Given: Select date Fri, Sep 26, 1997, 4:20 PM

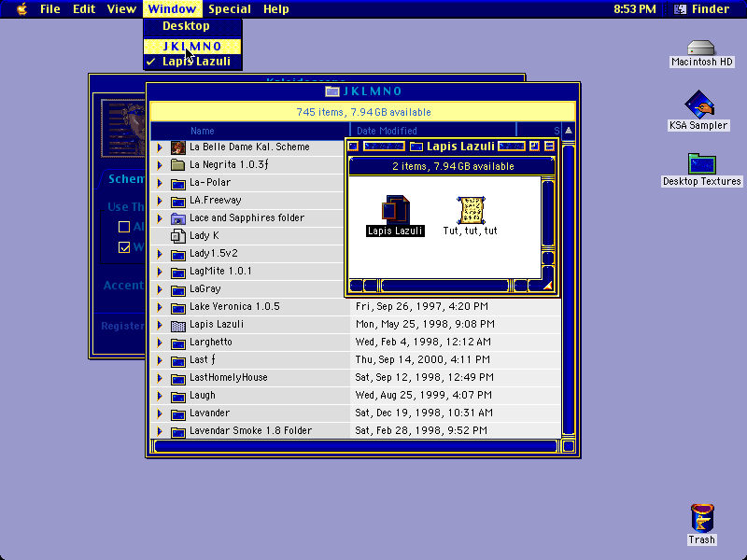Looking at the screenshot, I should pos(422,307).
